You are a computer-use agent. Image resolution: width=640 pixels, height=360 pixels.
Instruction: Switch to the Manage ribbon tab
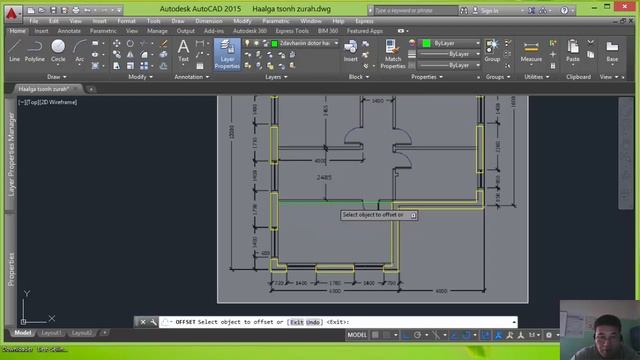click(157, 31)
